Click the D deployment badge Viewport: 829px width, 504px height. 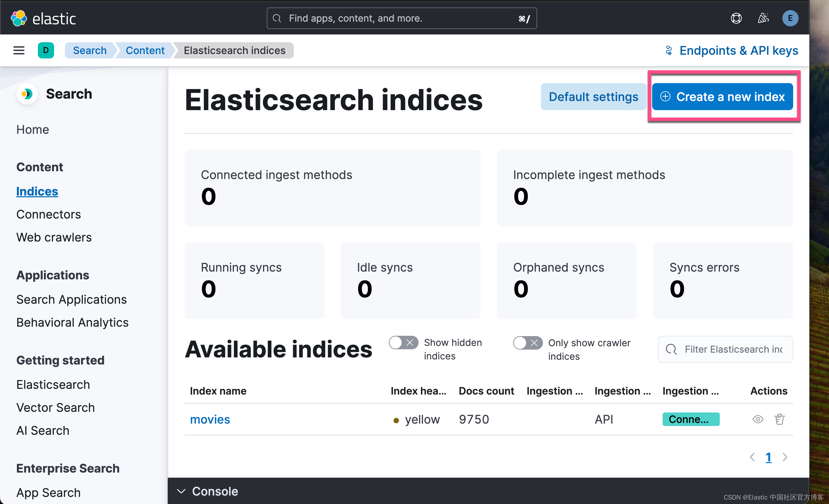[x=46, y=50]
